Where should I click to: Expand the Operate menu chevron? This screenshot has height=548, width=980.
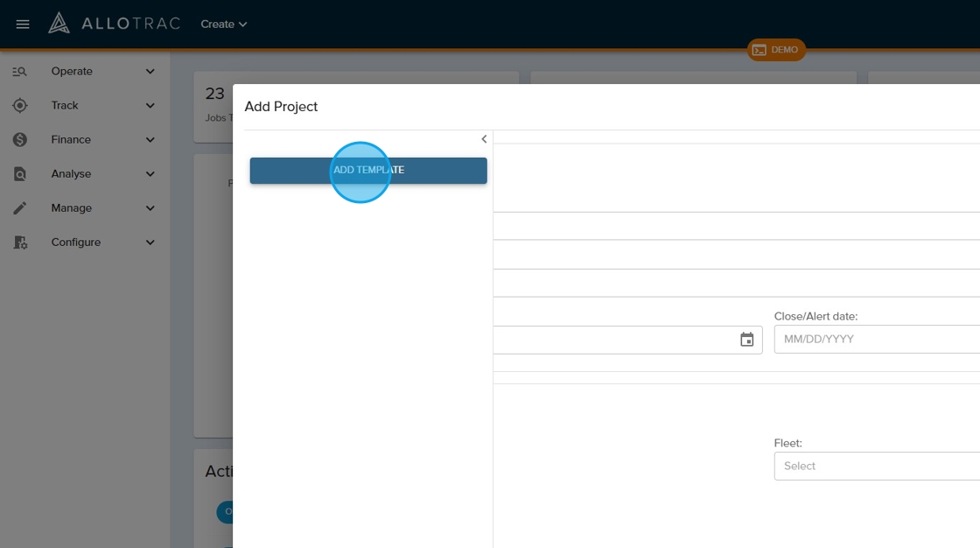pos(150,72)
